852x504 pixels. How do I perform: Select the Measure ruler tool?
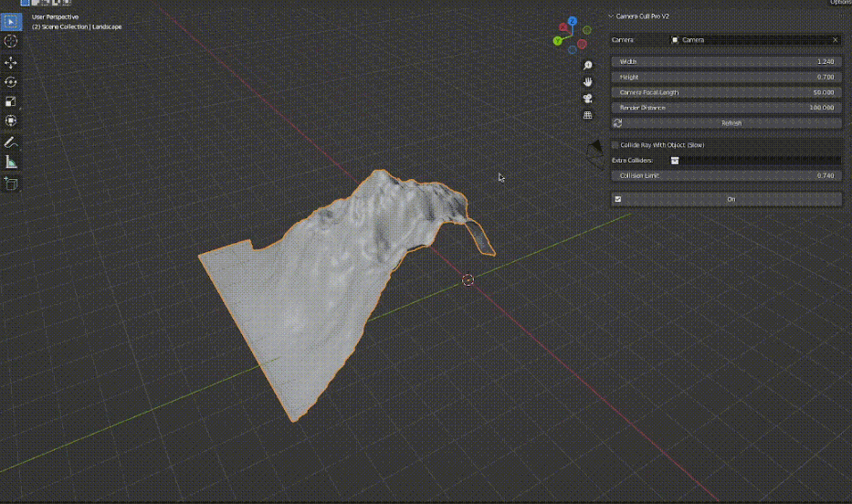pyautogui.click(x=11, y=163)
